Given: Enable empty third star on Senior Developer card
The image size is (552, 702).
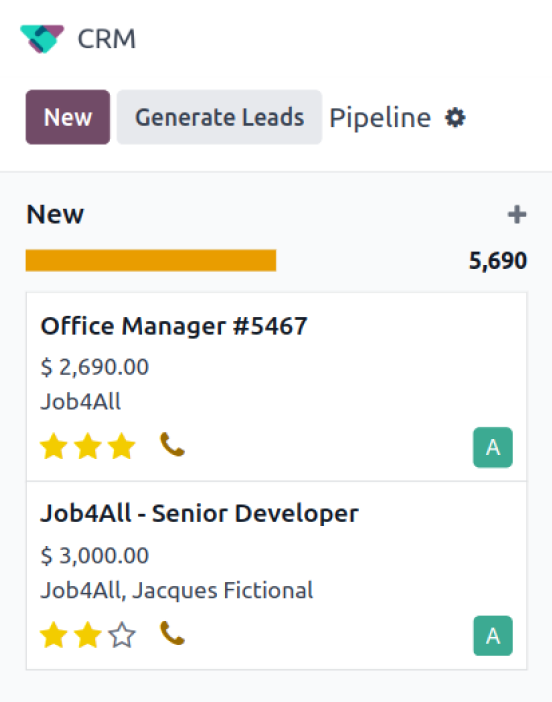Looking at the screenshot, I should 122,635.
